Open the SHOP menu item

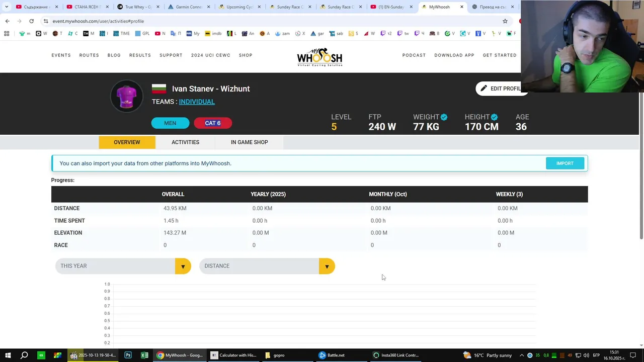246,55
